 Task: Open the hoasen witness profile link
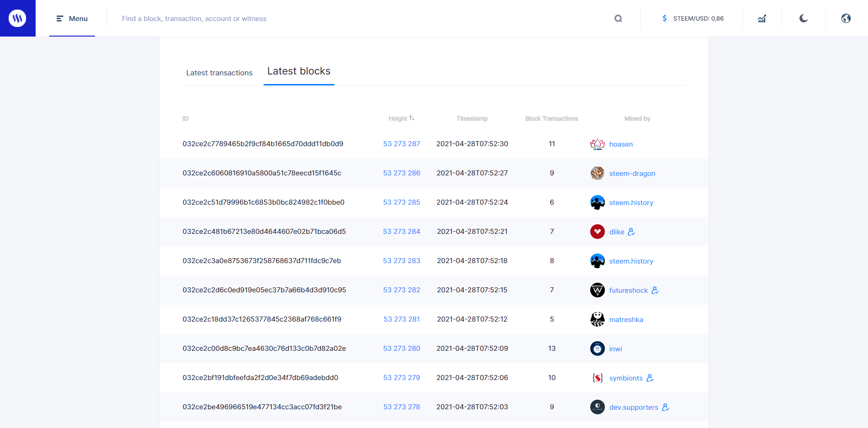point(621,144)
